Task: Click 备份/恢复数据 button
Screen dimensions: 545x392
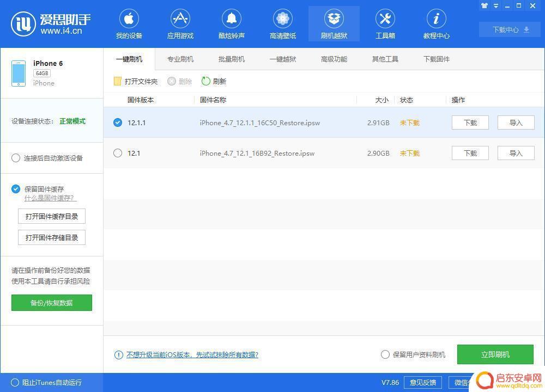Action: (x=51, y=303)
